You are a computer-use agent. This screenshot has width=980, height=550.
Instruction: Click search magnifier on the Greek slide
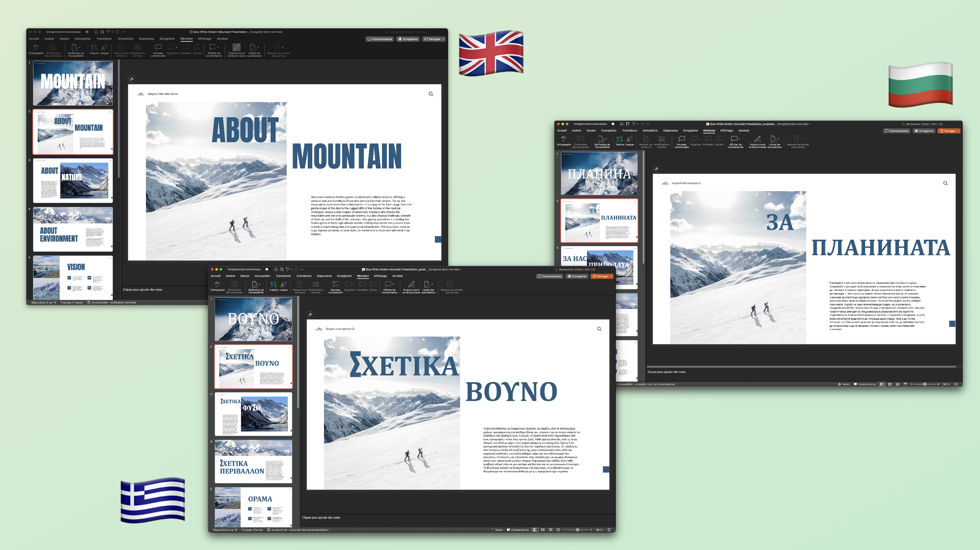coord(599,329)
